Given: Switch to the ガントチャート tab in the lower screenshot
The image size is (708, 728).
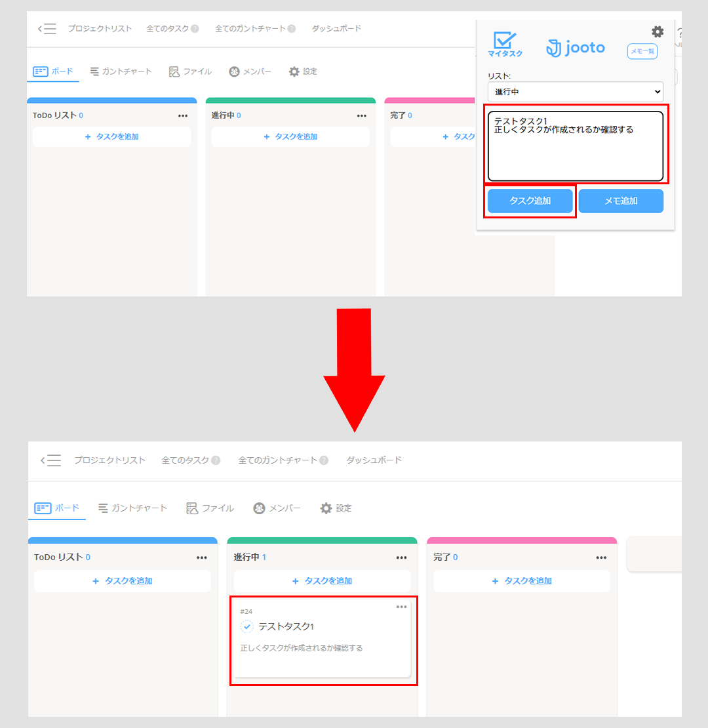Looking at the screenshot, I should pos(132,508).
